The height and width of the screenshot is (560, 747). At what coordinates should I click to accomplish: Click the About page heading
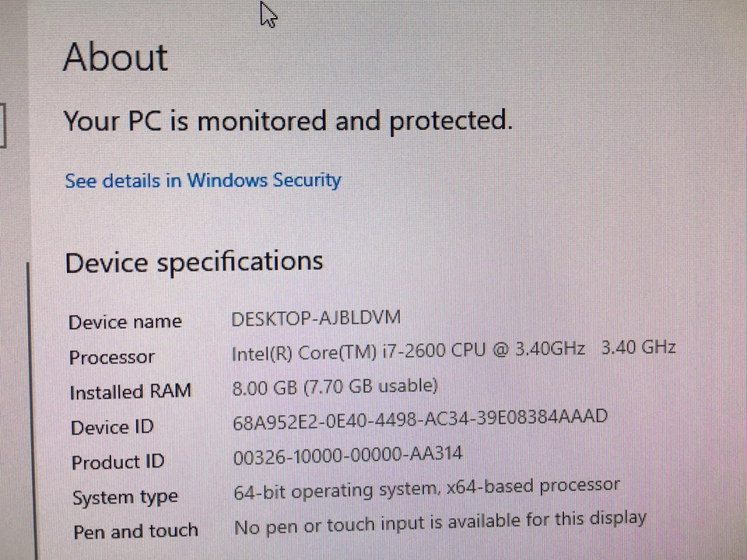[115, 58]
